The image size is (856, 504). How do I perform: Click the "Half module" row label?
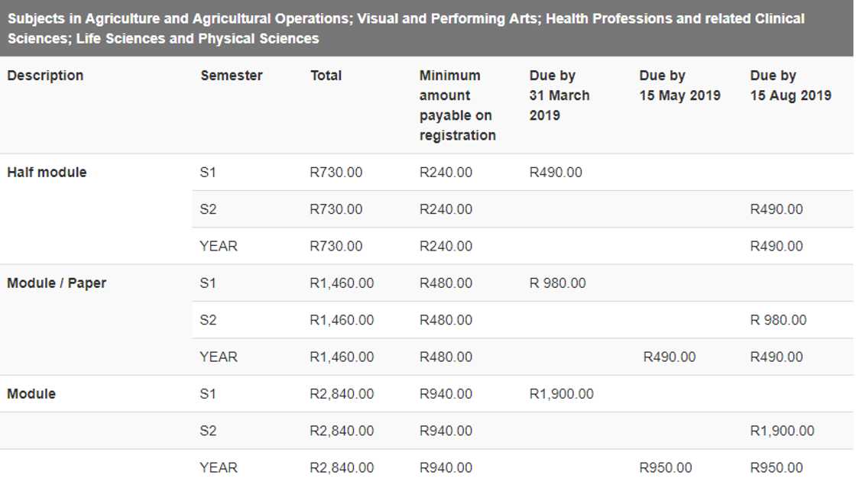tap(47, 173)
